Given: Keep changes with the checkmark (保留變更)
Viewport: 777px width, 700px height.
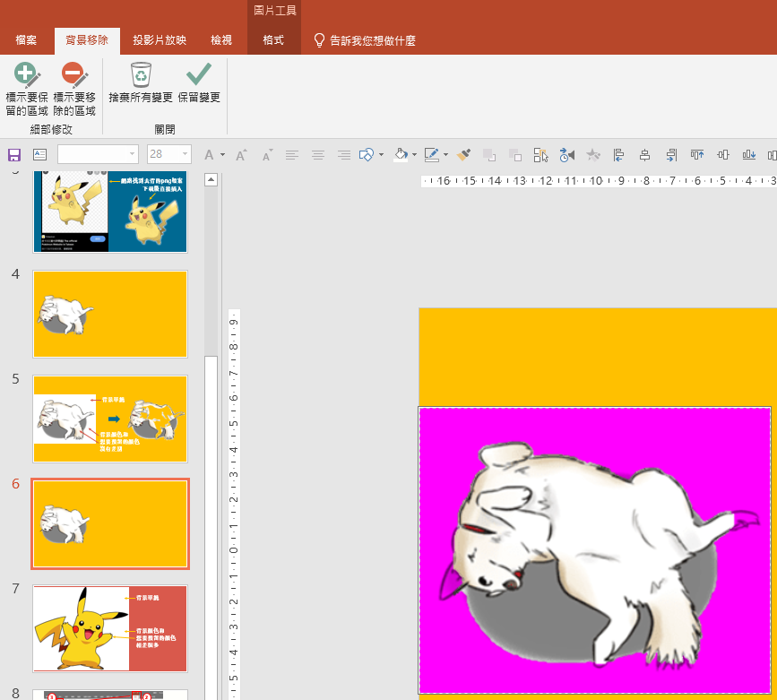Looking at the screenshot, I should [199, 82].
